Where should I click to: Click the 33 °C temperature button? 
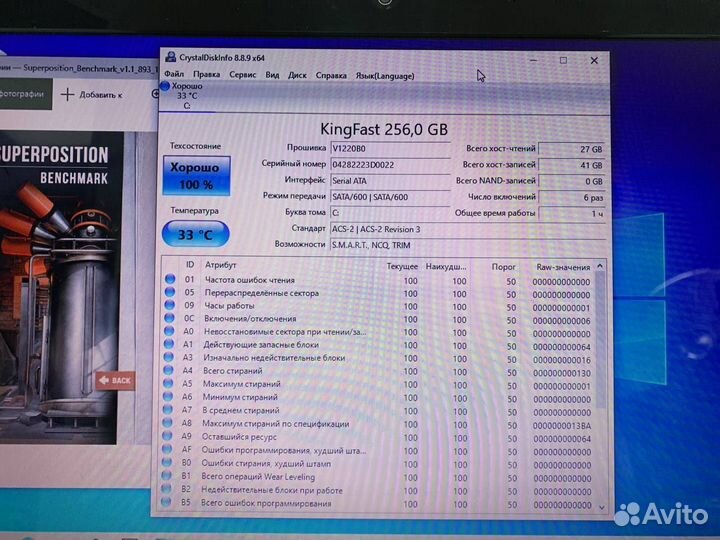tap(196, 235)
